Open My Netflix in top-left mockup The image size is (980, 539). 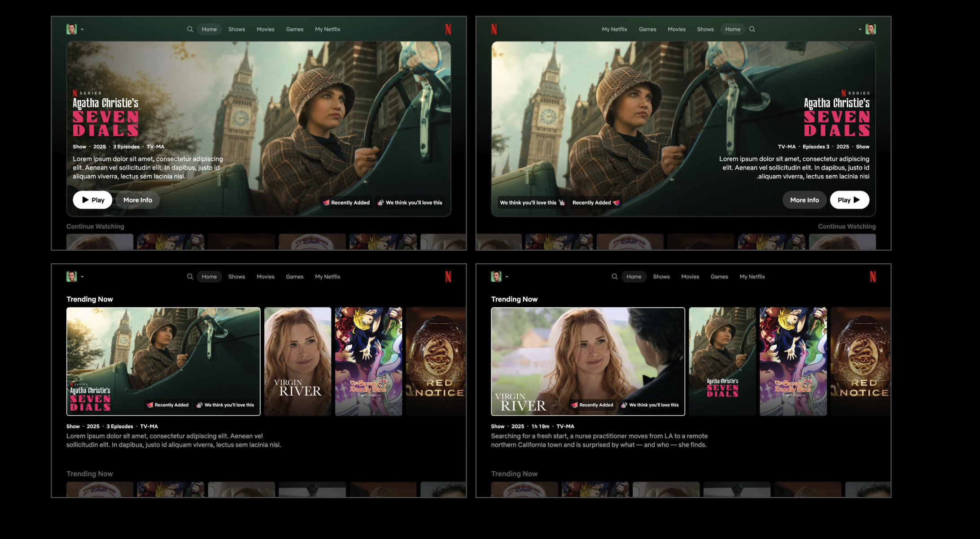[328, 29]
